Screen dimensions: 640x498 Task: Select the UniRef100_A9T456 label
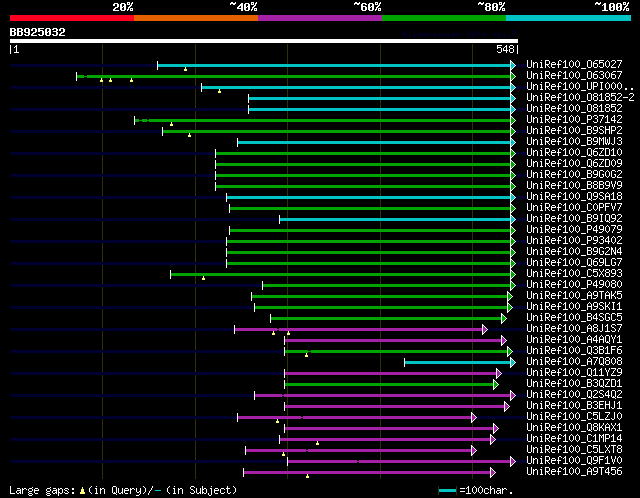click(574, 472)
